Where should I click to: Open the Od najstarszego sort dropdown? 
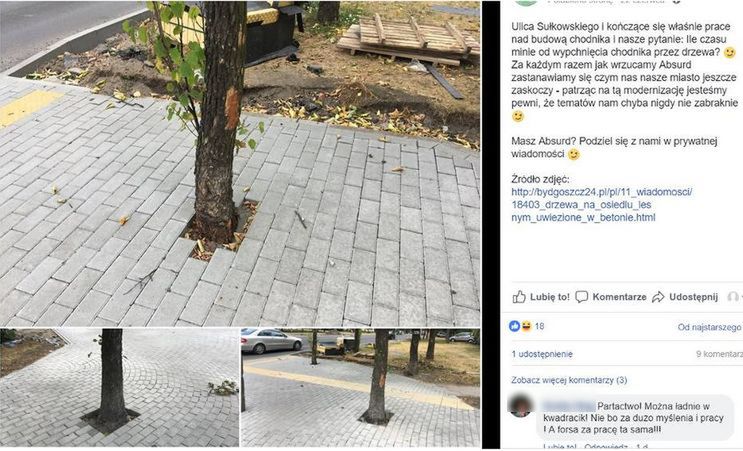click(710, 327)
